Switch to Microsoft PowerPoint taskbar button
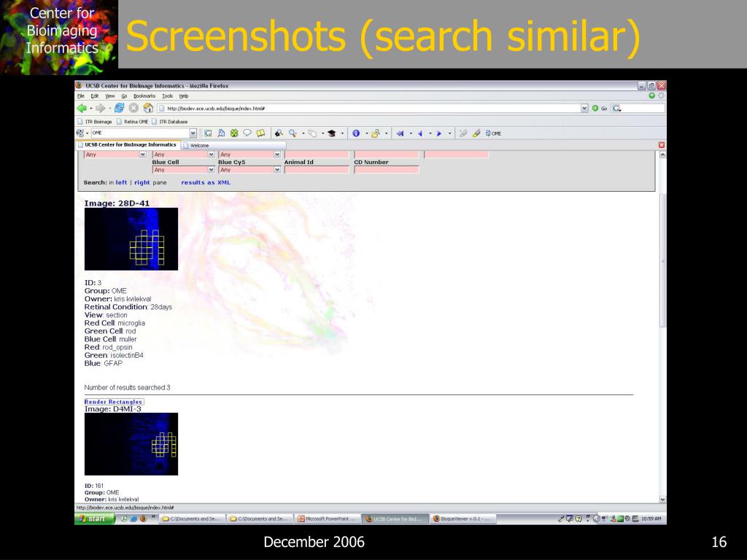Image resolution: width=747 pixels, height=560 pixels. [x=328, y=518]
